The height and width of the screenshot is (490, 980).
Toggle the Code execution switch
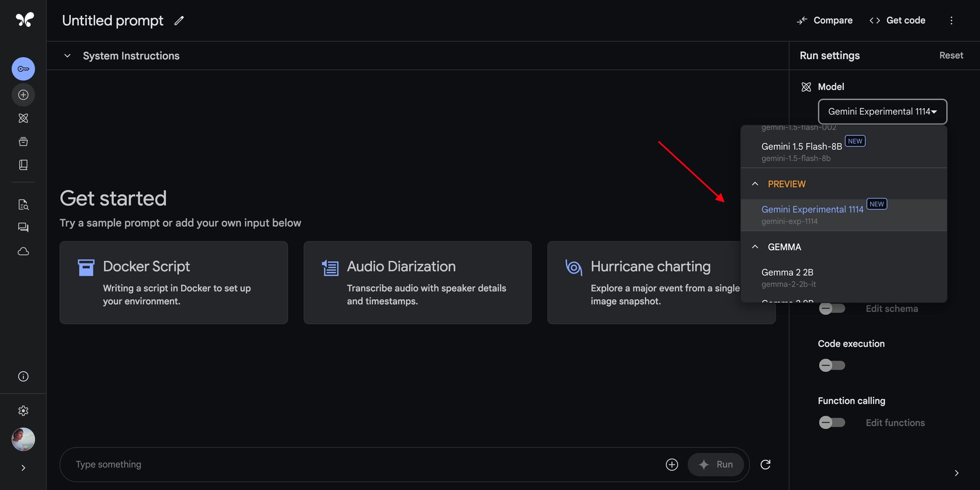click(832, 365)
